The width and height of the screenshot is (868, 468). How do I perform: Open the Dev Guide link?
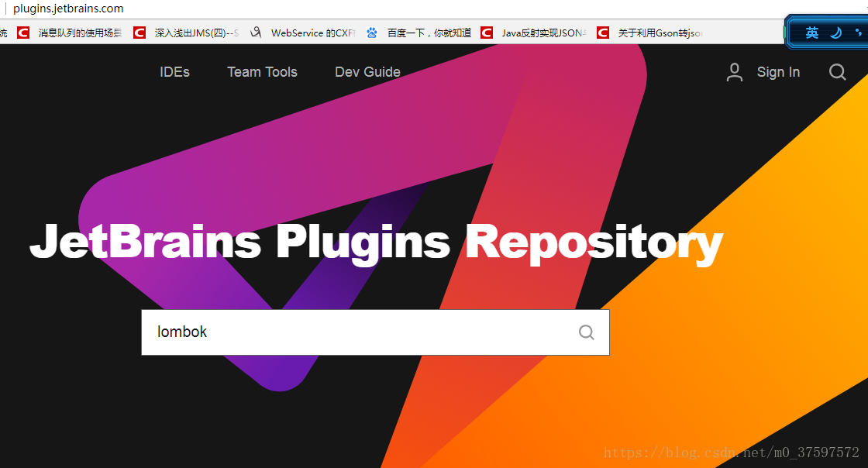pyautogui.click(x=367, y=72)
